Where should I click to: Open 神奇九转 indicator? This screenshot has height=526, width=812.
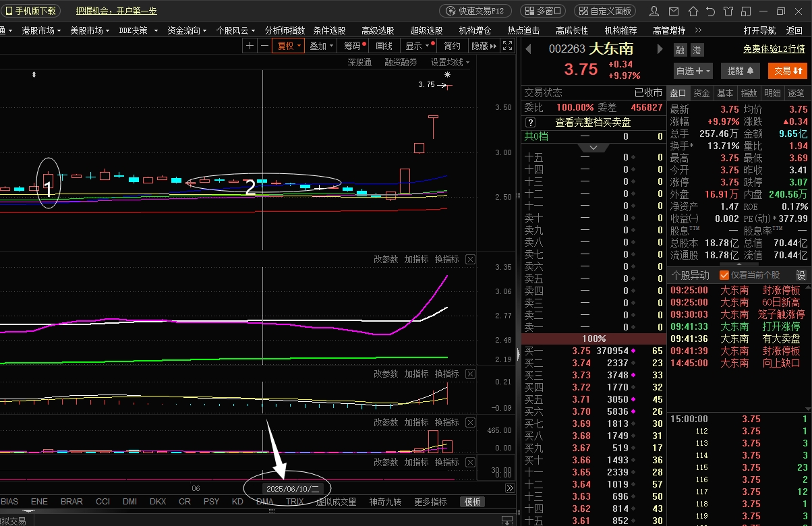click(384, 502)
